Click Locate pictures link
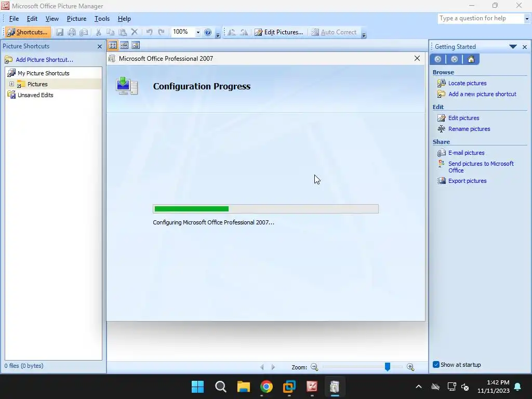 click(467, 83)
